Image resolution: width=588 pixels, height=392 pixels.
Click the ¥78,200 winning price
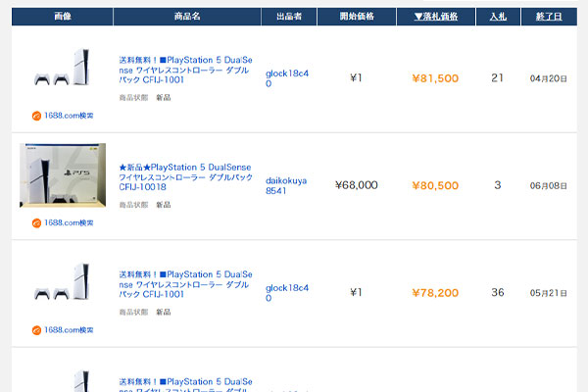click(x=435, y=292)
